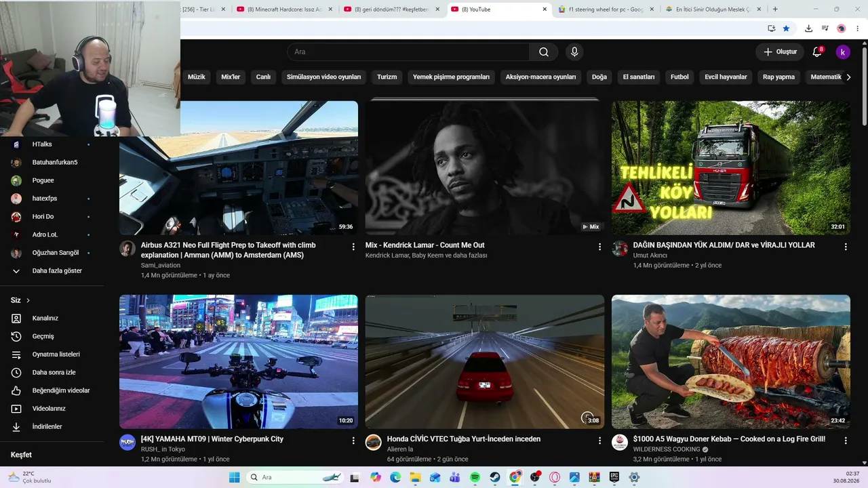Open the RUSH_ in Tokyo channel avatar
Viewport: 868px width, 488px height.
[x=127, y=442]
